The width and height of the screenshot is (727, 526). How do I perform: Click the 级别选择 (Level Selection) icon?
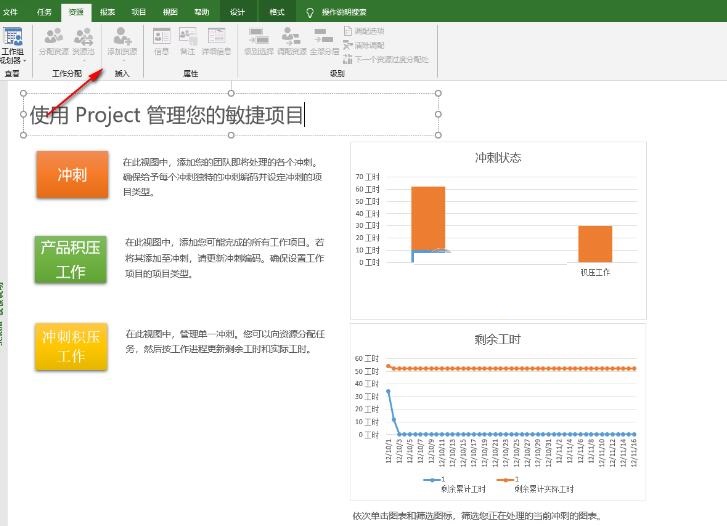click(257, 42)
